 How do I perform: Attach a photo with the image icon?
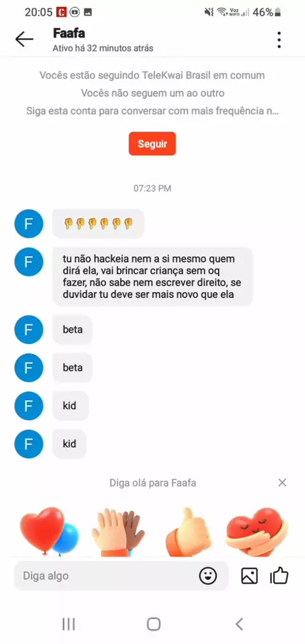click(x=249, y=576)
